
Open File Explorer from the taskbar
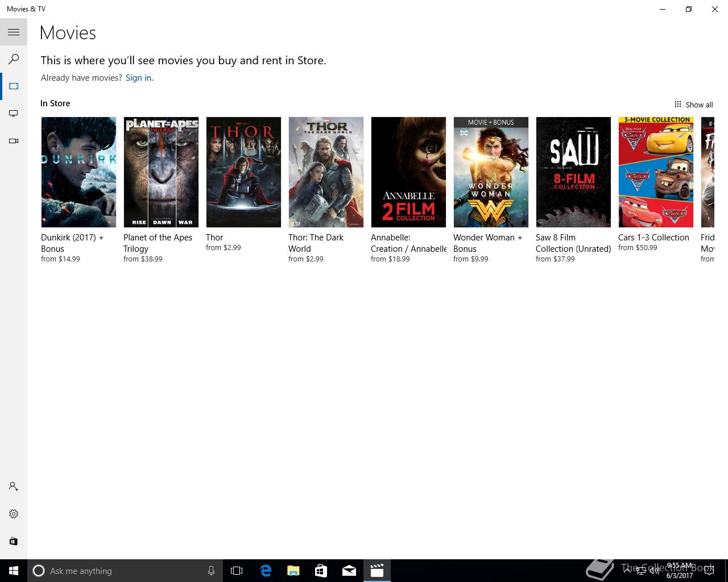point(293,571)
